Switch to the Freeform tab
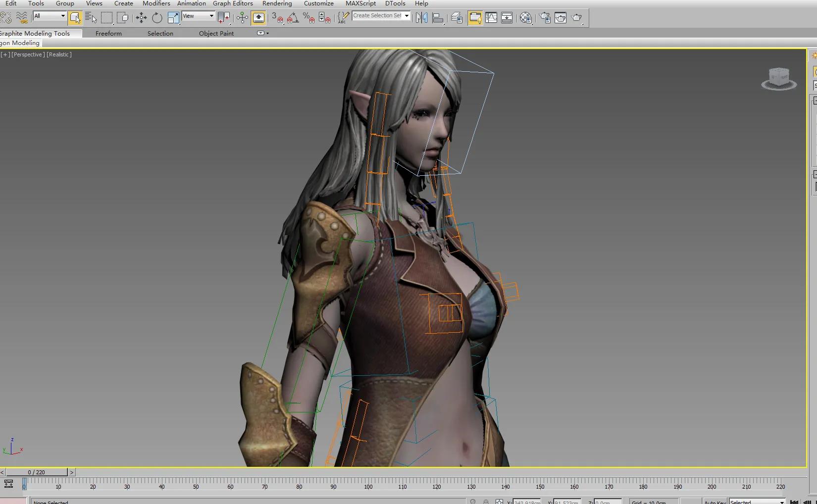 (x=108, y=33)
